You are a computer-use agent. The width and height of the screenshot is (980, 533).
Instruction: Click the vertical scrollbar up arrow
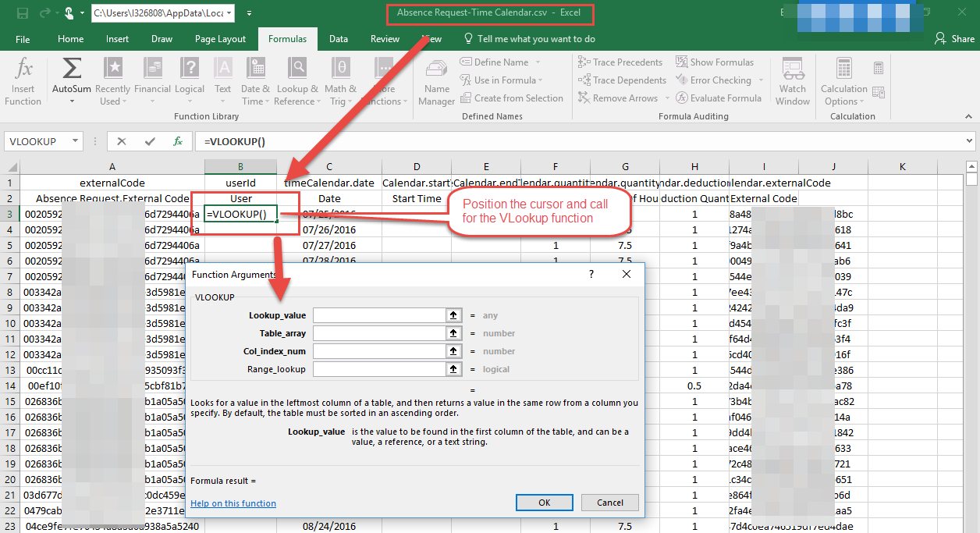971,165
